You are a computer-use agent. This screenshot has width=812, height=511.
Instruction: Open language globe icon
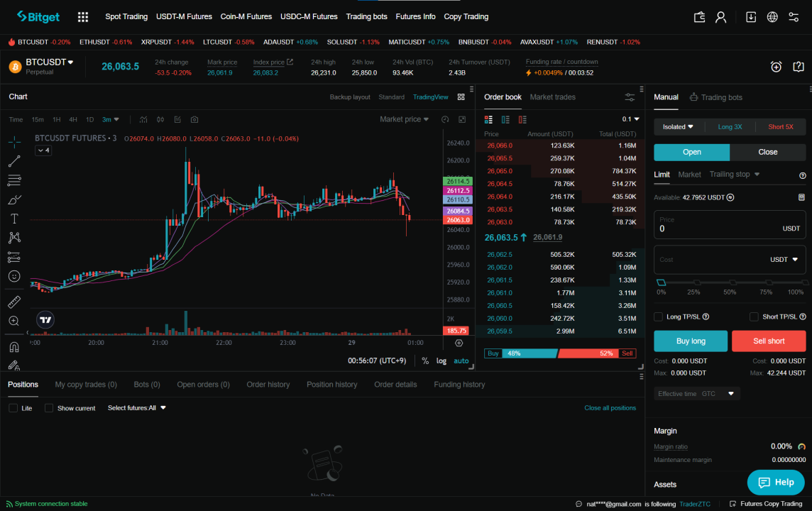[772, 17]
